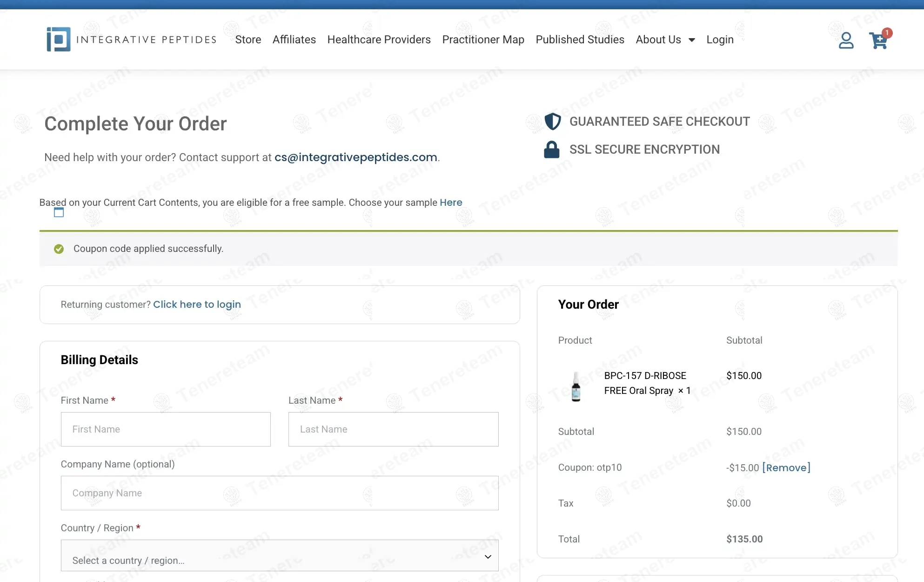
Task: Open Published Studies from the nav bar
Action: 580,40
